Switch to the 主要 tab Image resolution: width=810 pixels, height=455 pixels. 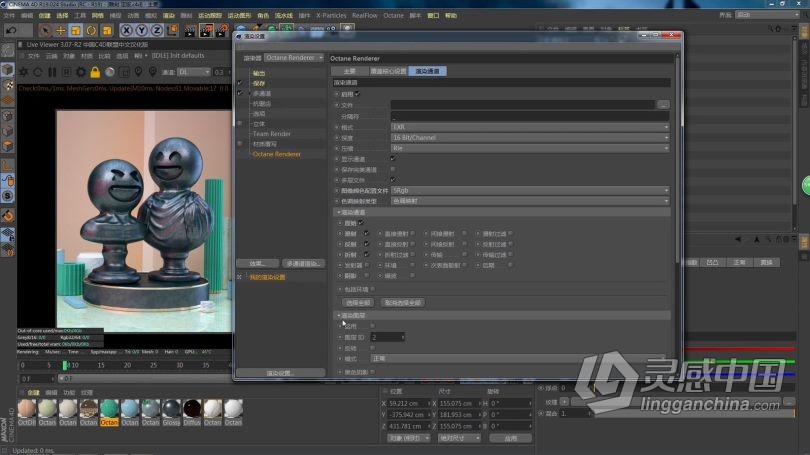350,71
